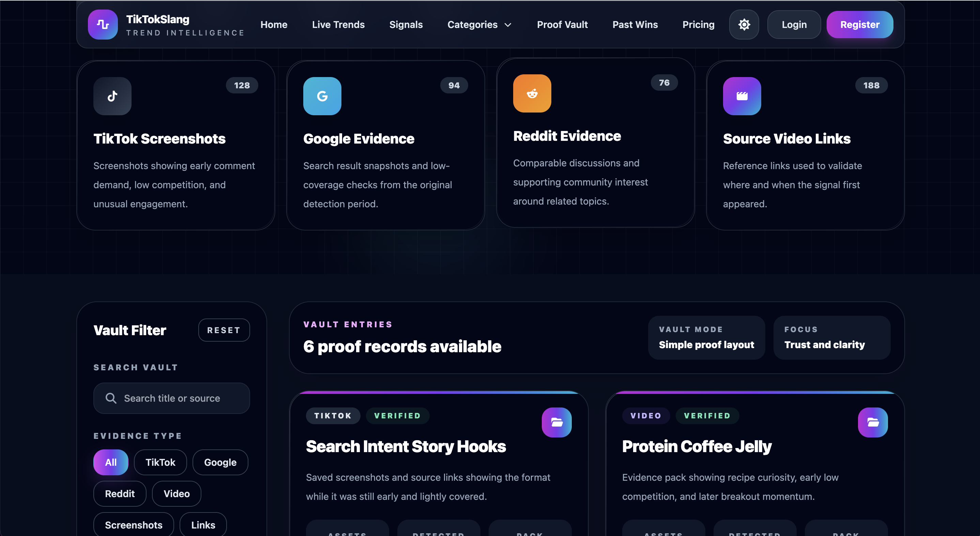Open folder icon on Protein Coffee Jelly
Viewport: 980px width, 536px height.
[x=872, y=422]
